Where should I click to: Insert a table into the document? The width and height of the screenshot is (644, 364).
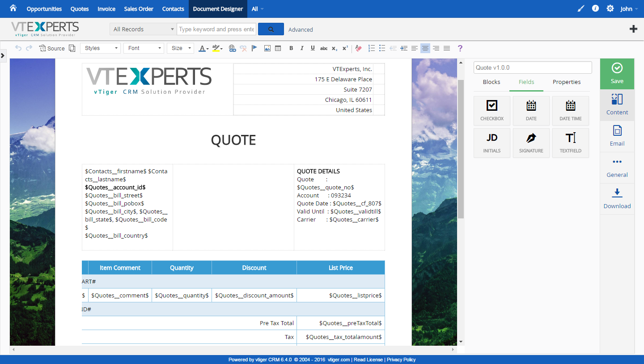point(278,48)
